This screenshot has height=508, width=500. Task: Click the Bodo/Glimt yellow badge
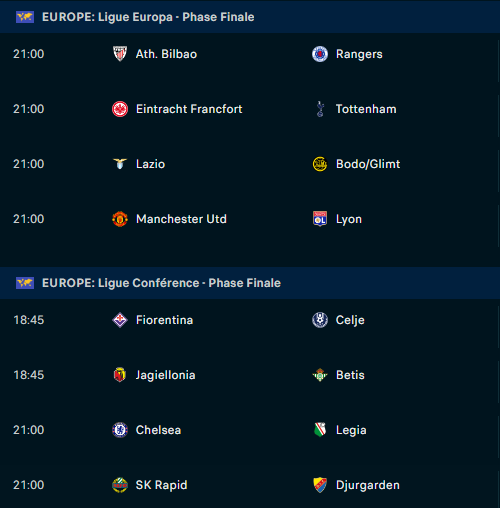(x=320, y=164)
